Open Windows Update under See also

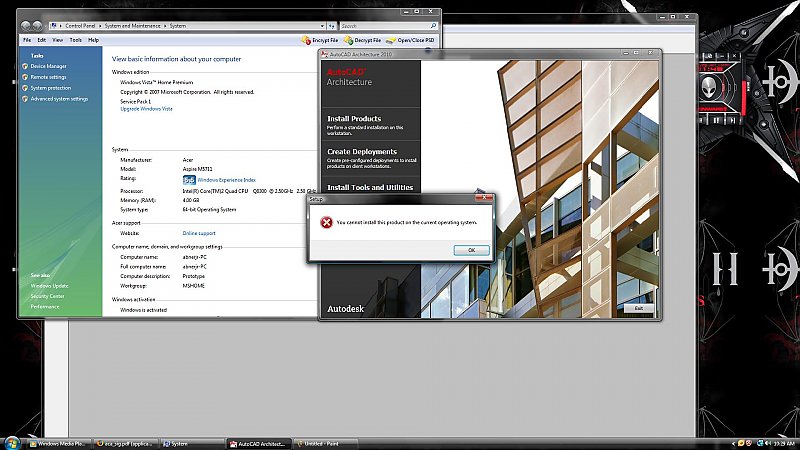pyautogui.click(x=49, y=286)
